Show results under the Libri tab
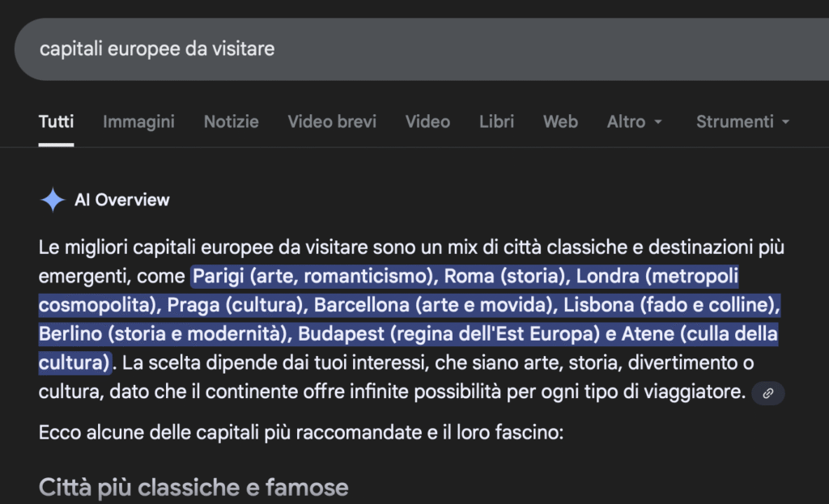 pyautogui.click(x=496, y=122)
